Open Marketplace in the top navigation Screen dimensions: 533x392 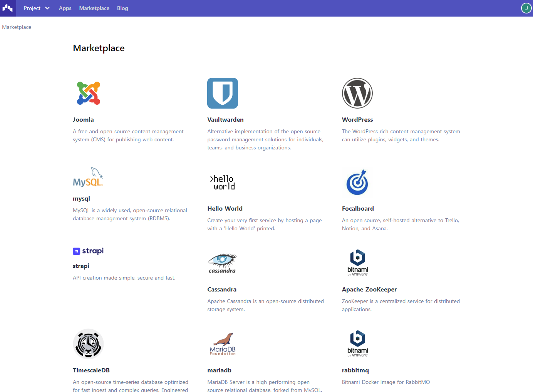coord(94,8)
